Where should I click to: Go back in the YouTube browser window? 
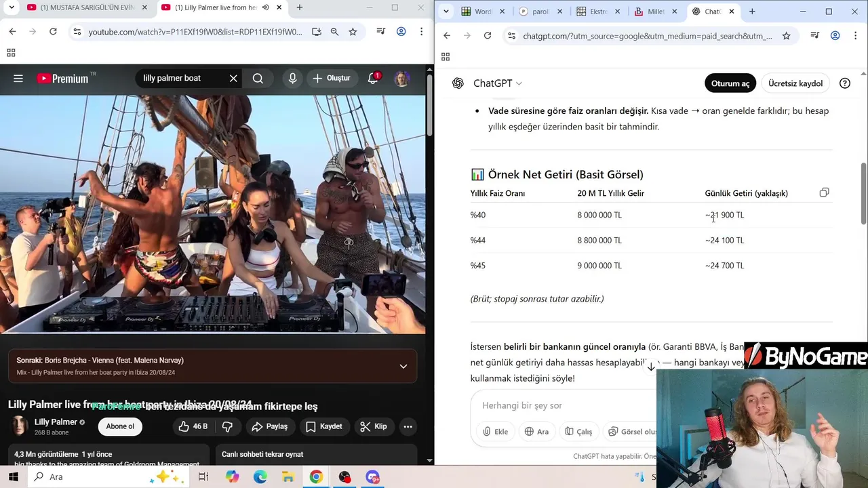point(12,32)
